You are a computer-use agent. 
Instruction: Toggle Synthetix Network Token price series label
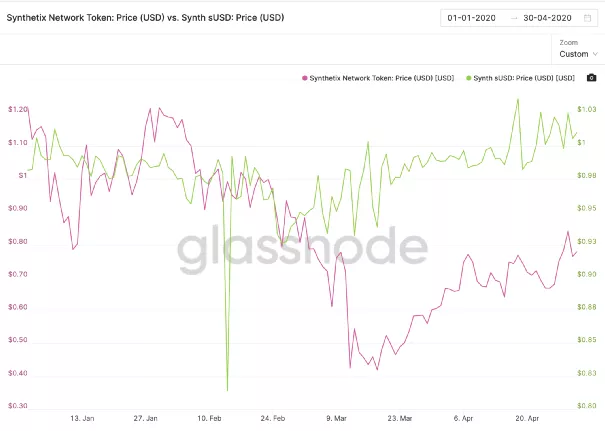pos(378,77)
